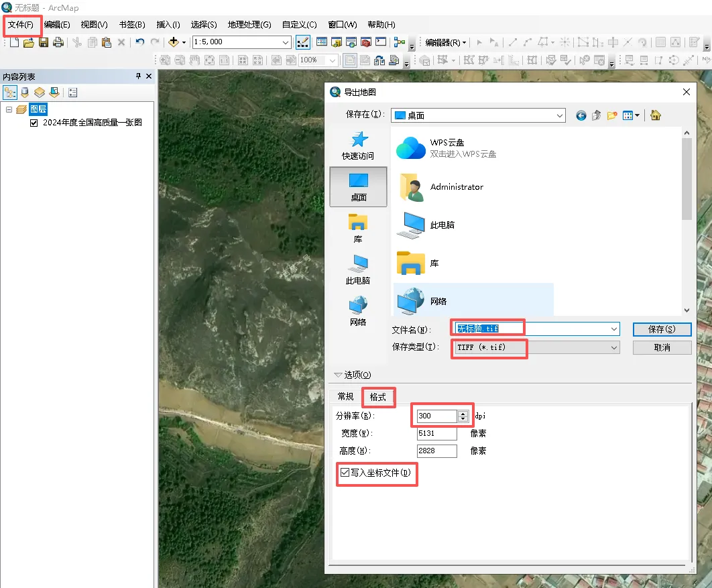Open the 地理处理(G) menu
Image resolution: width=712 pixels, height=588 pixels.
(x=249, y=25)
